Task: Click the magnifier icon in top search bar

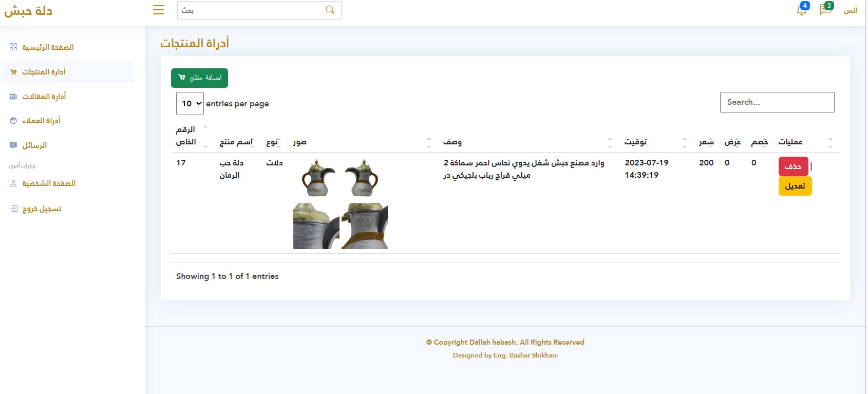Action: click(x=330, y=10)
